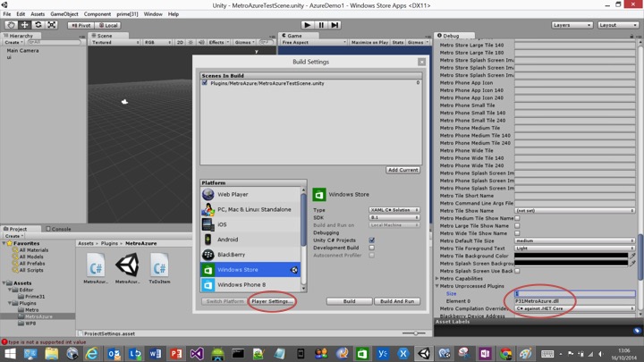Select Windows Phone 8 platform
The width and height of the screenshot is (644, 362).
pos(251,284)
